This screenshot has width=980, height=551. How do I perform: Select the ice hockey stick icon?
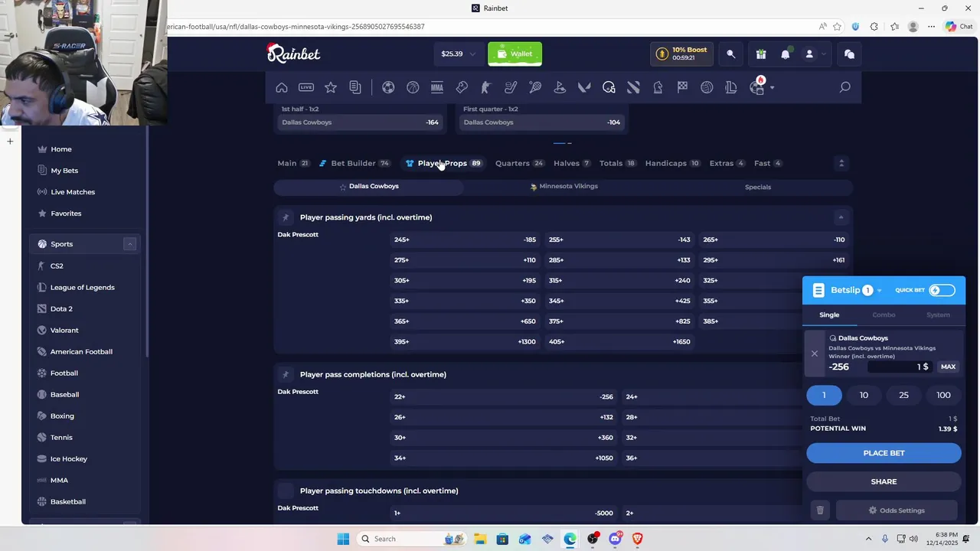click(x=511, y=87)
